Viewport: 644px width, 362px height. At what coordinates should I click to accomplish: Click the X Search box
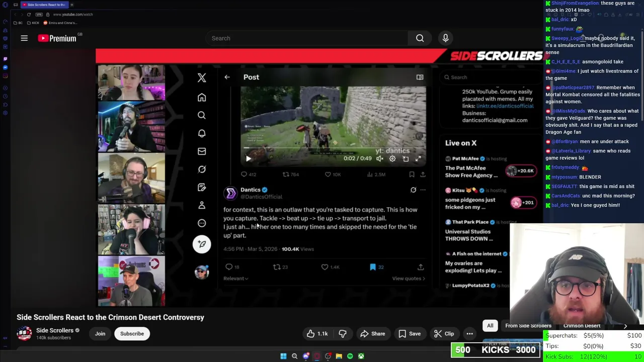(x=491, y=77)
